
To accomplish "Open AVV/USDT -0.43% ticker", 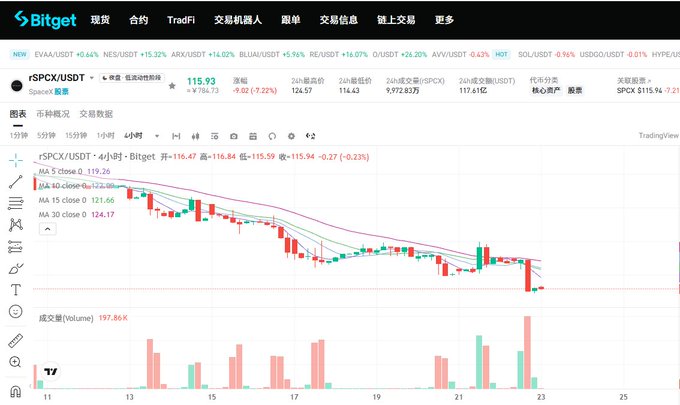I will click(461, 55).
